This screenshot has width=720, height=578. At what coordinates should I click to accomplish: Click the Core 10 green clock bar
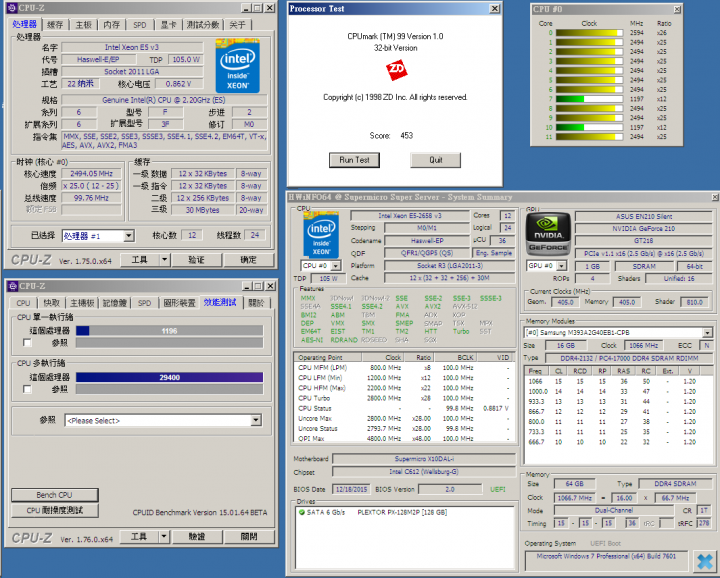click(589, 127)
